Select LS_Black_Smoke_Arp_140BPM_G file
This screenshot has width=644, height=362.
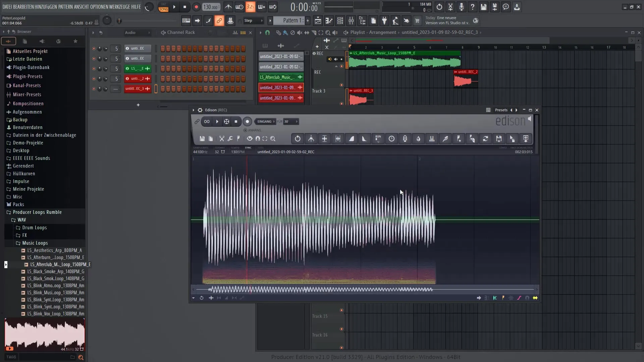coord(53,271)
